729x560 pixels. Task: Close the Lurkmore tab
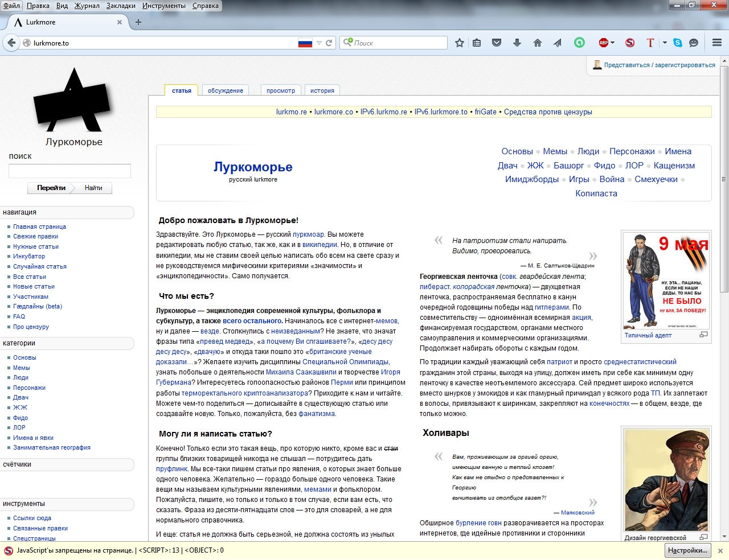(x=120, y=22)
